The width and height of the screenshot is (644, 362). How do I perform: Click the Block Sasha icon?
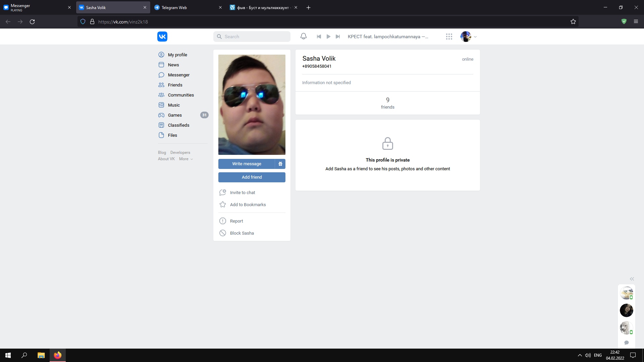(223, 233)
